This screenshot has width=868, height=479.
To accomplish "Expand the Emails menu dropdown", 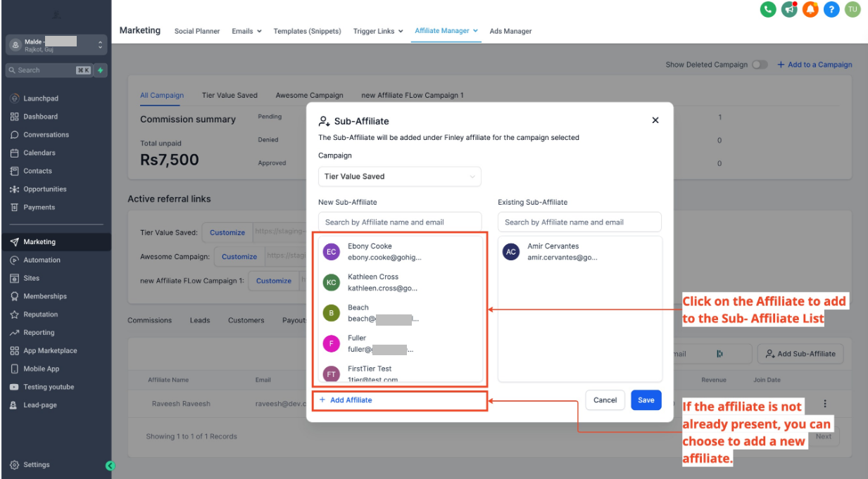I will tap(246, 31).
